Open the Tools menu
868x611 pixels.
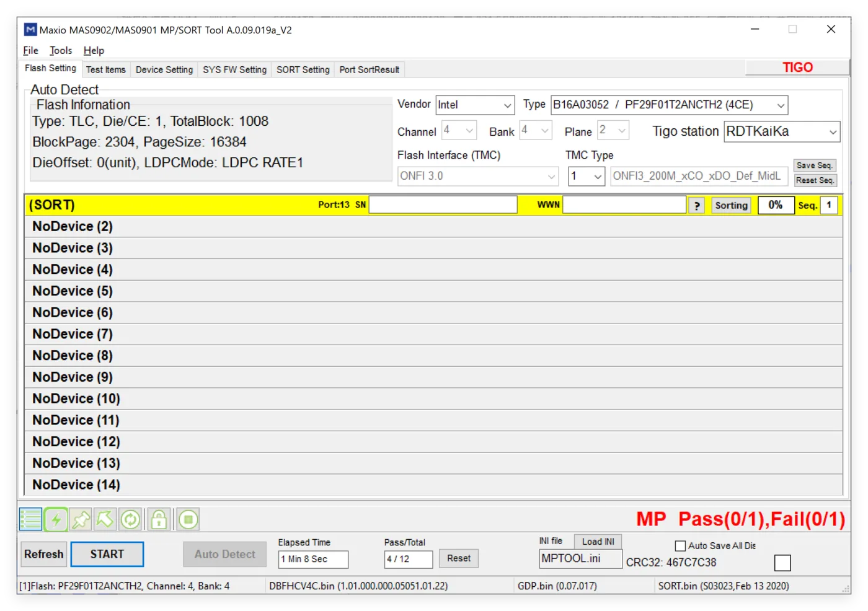pos(61,51)
